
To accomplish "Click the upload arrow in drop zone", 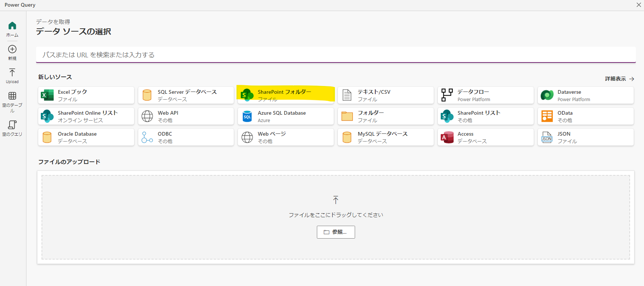I will pos(336,200).
